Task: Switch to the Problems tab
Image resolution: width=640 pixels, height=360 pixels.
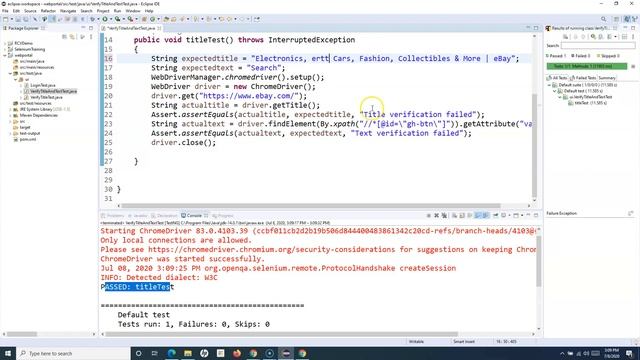Action: tap(113, 216)
